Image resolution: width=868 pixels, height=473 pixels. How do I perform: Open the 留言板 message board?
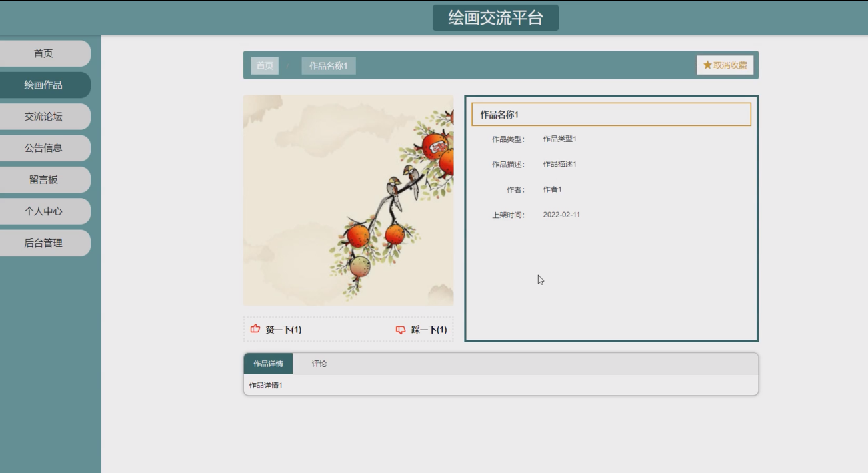click(x=45, y=179)
